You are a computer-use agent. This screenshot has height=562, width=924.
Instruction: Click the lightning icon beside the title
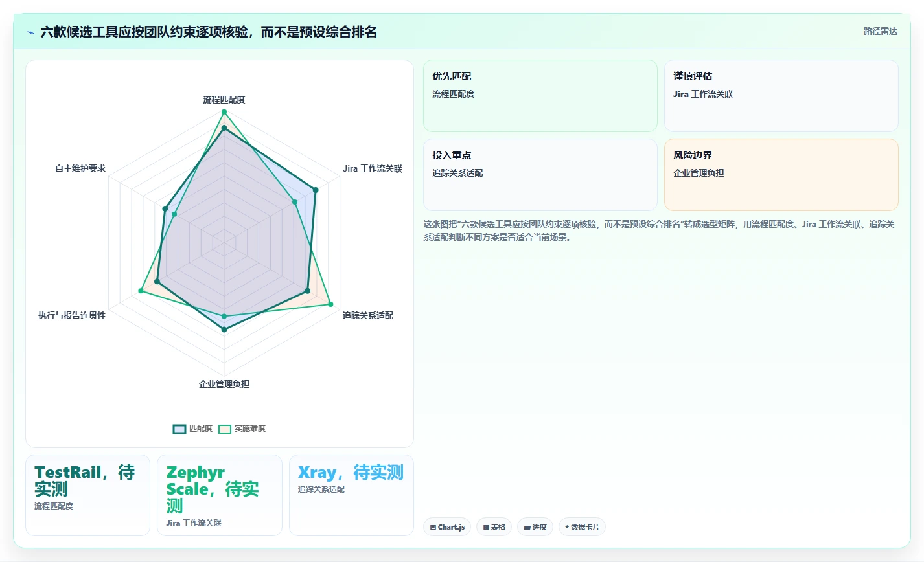30,32
